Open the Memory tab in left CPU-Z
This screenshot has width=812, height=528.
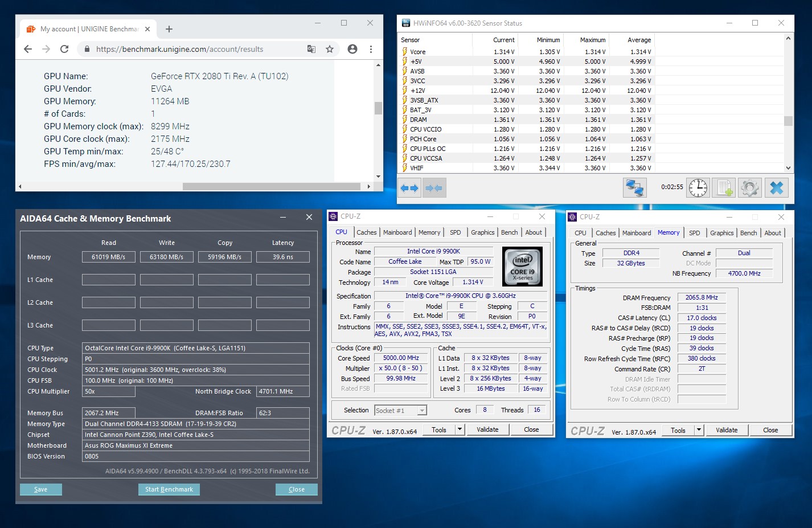click(x=429, y=232)
